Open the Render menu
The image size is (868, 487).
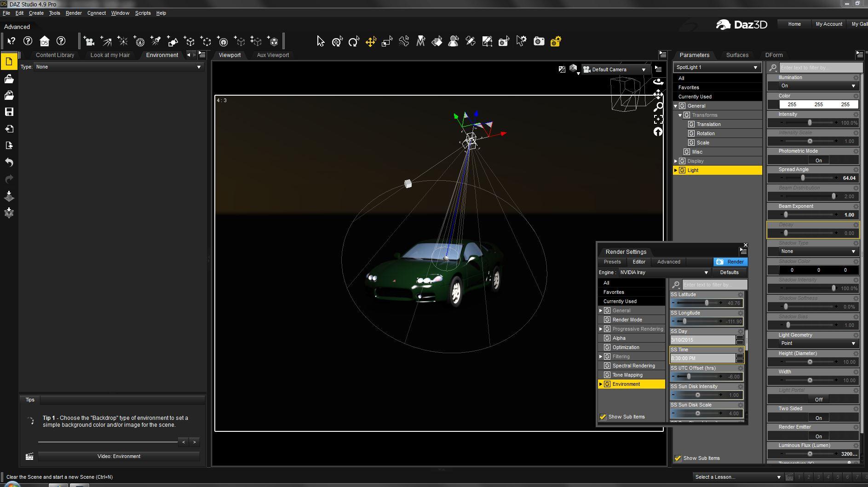pyautogui.click(x=73, y=13)
